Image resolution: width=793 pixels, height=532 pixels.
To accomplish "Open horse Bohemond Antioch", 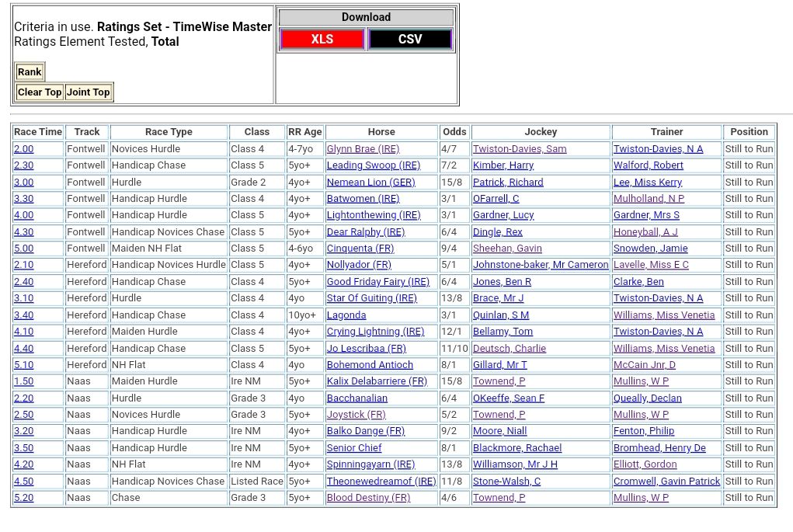I will coord(370,365).
